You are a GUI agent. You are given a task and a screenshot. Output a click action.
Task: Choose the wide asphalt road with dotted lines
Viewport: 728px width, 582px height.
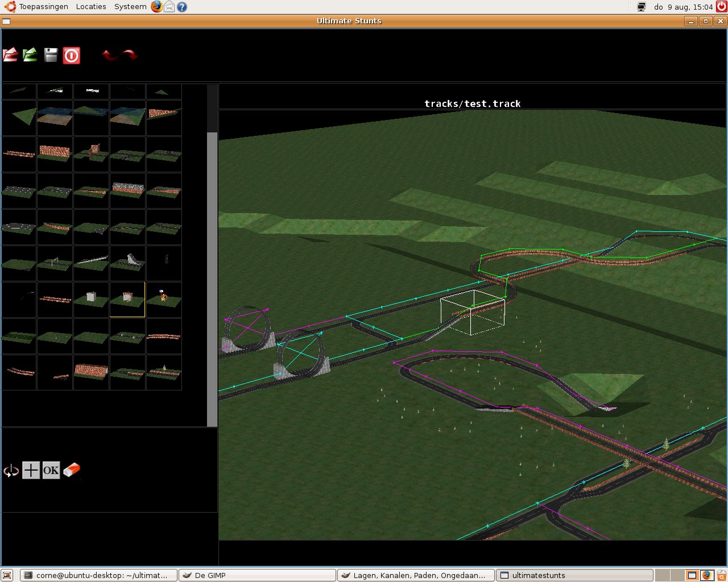18,190
